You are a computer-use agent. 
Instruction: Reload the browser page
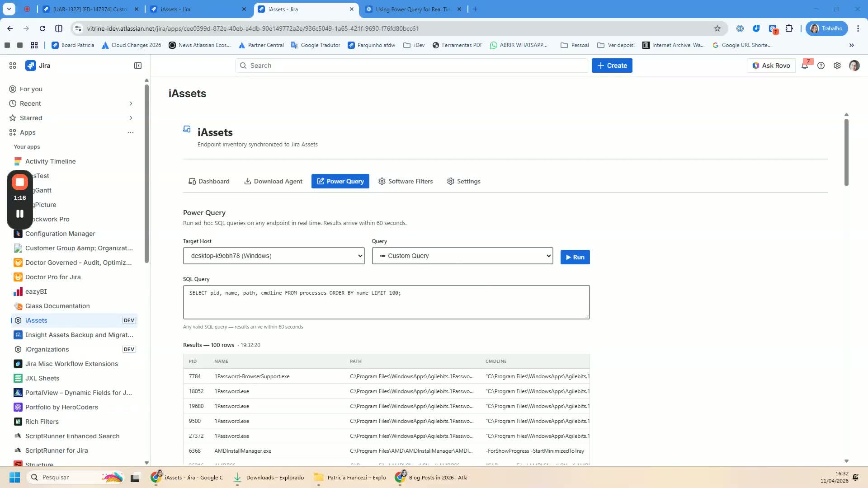click(x=42, y=28)
